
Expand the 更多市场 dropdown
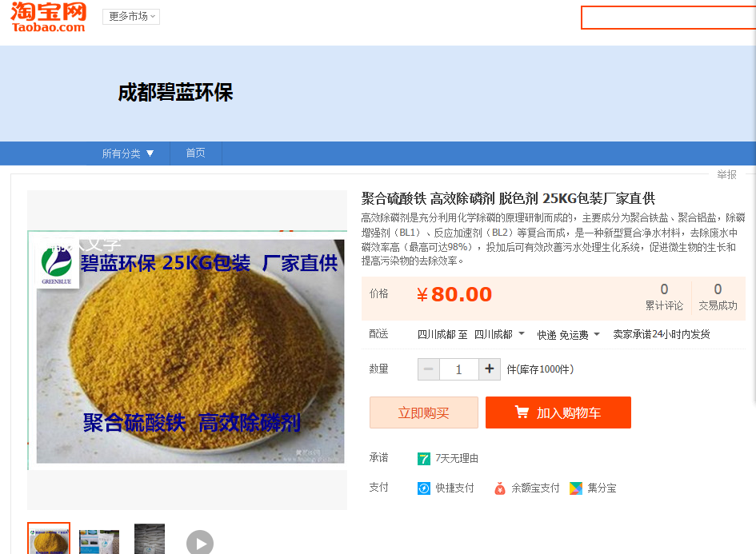[131, 17]
